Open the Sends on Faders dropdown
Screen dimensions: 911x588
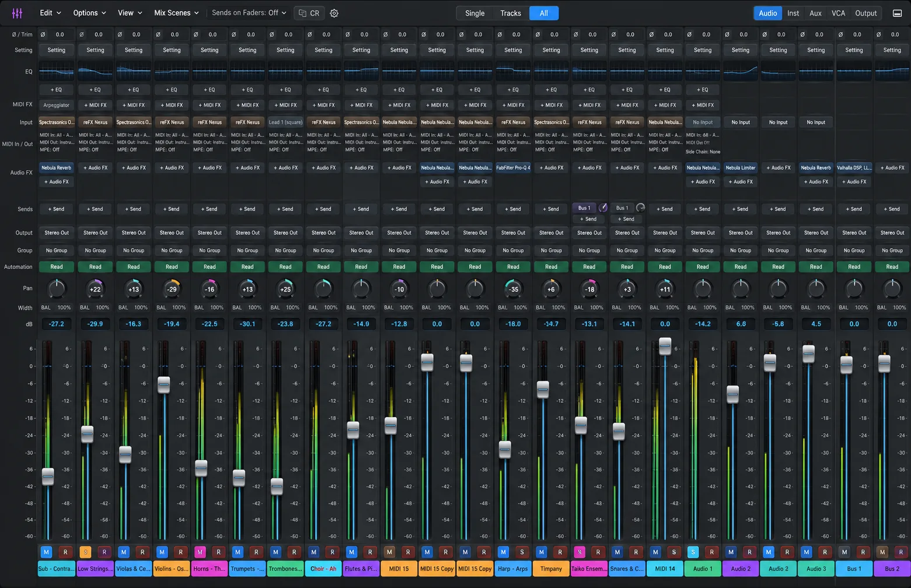point(249,13)
